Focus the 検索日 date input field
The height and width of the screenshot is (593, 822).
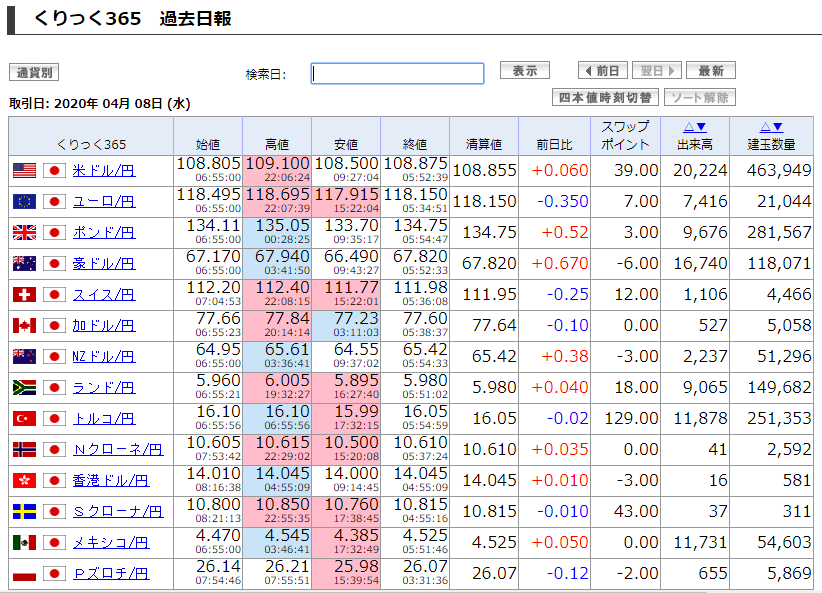(x=397, y=73)
